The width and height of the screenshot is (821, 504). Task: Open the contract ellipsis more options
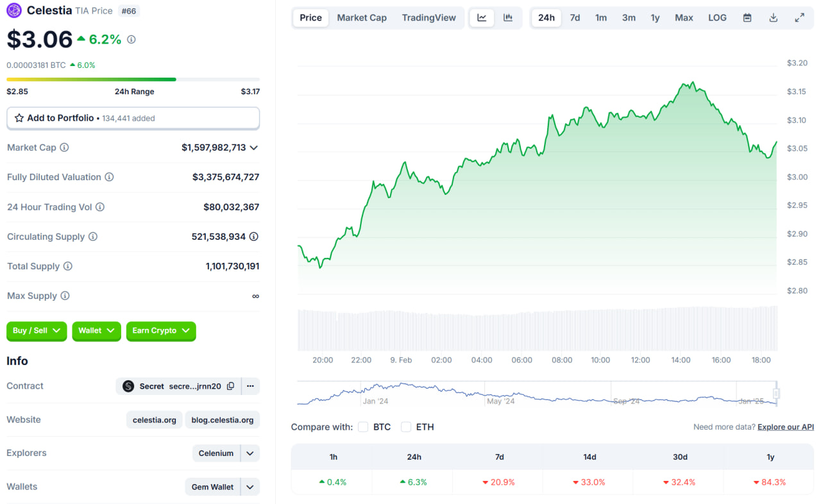250,386
